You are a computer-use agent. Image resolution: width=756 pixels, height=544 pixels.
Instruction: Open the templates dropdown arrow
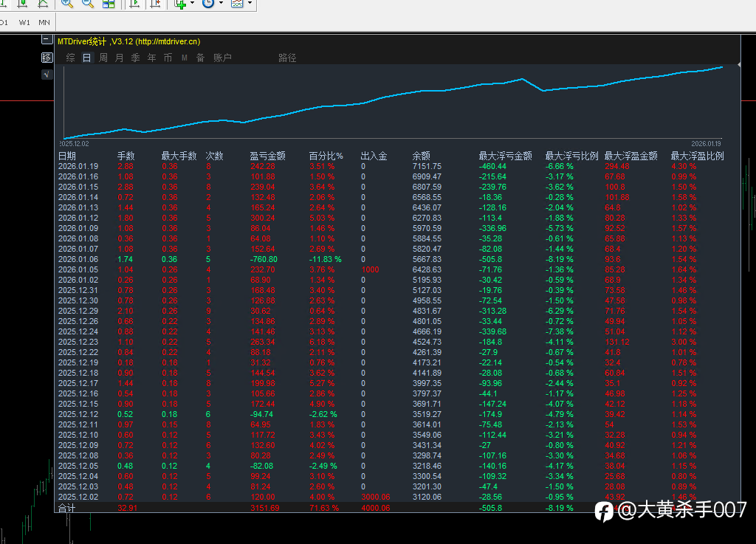pyautogui.click(x=250, y=4)
